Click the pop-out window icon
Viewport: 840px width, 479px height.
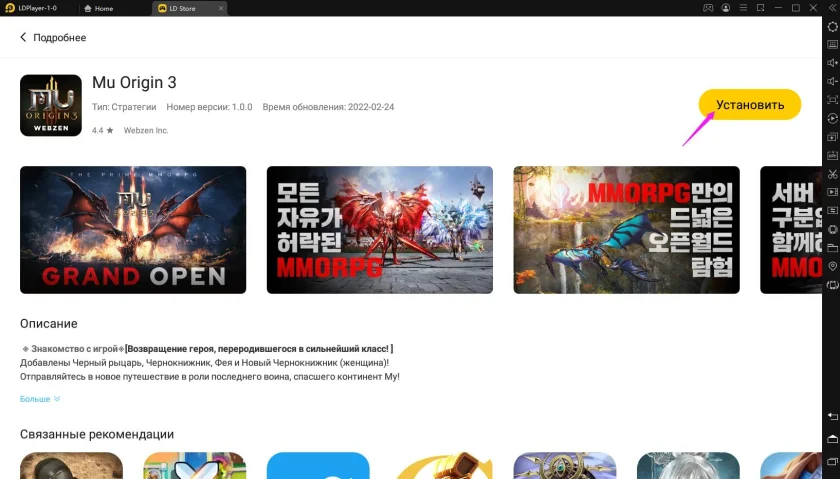pos(760,8)
